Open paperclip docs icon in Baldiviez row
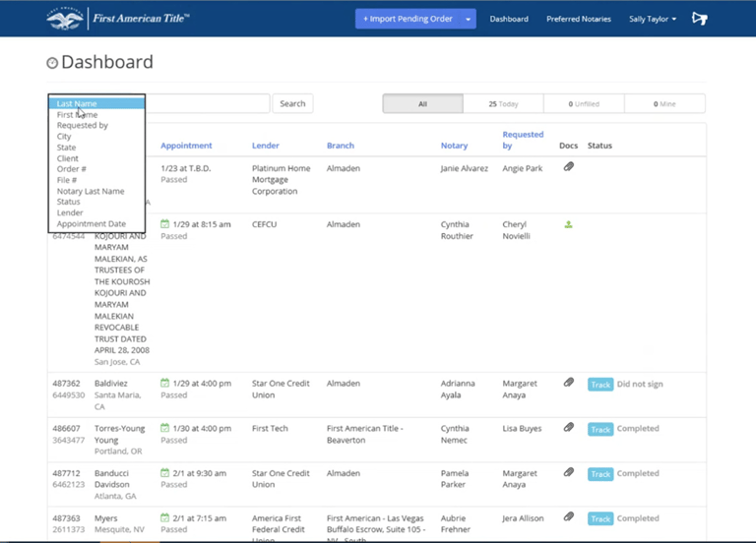This screenshot has height=543, width=756. [x=568, y=383]
